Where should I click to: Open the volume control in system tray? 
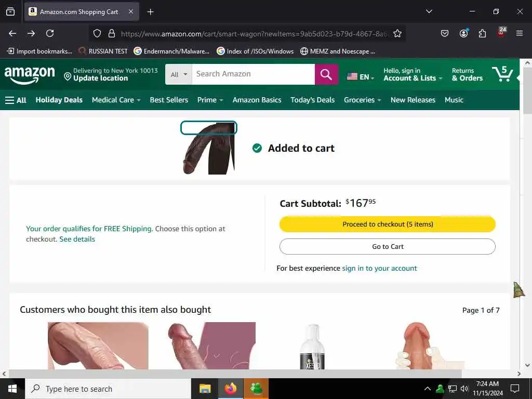464,389
